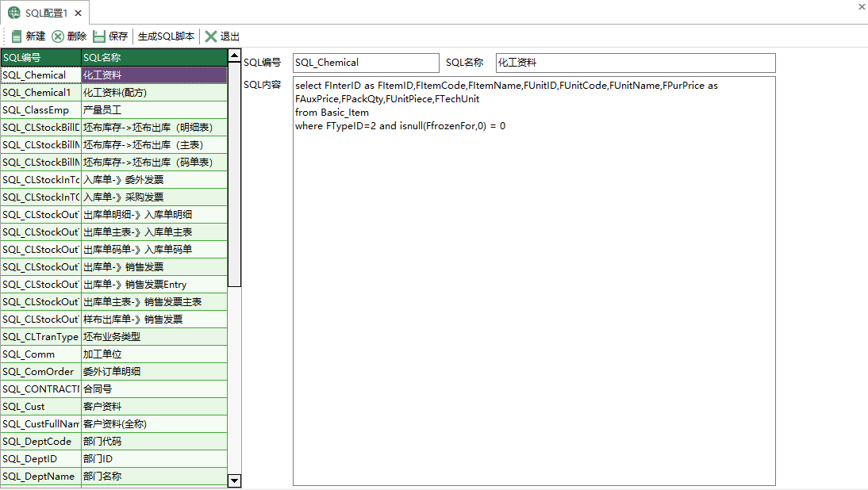Sort by SQL编号 column header
Screen dimensions: 868x490
coord(41,58)
